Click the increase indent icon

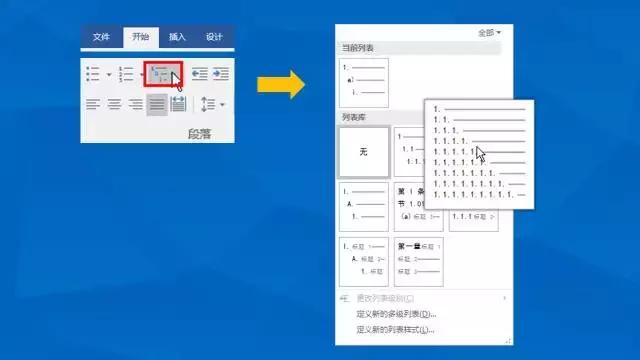tap(221, 74)
